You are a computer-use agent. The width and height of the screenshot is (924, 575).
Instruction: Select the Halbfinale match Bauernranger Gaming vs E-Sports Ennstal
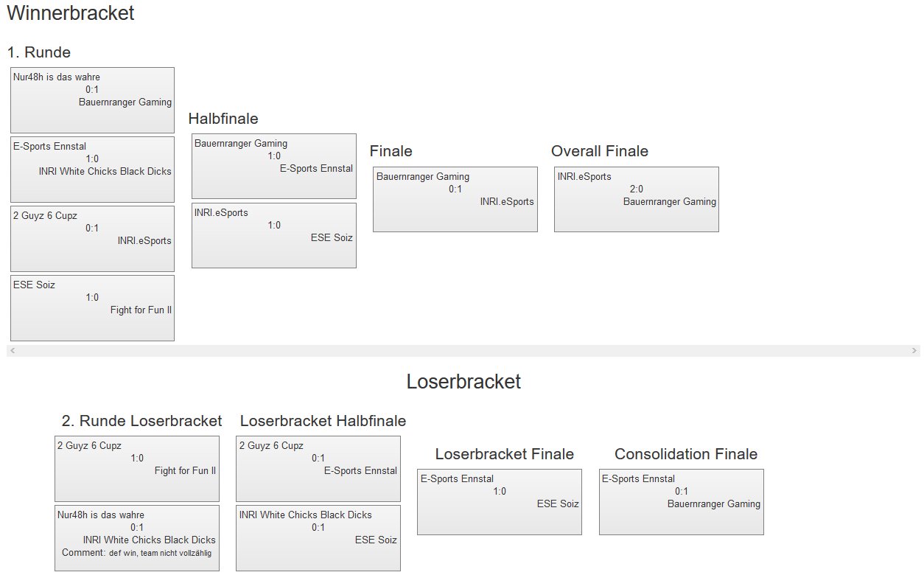pyautogui.click(x=273, y=166)
